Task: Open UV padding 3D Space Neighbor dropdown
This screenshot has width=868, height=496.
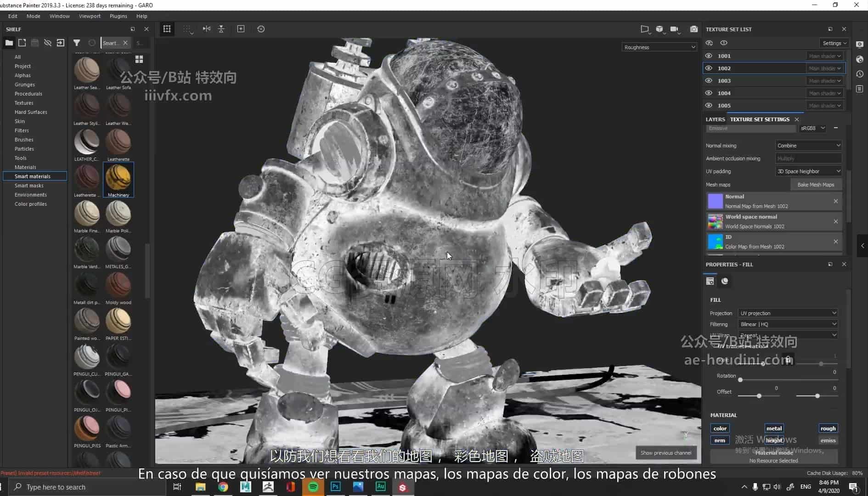Action: (x=808, y=171)
